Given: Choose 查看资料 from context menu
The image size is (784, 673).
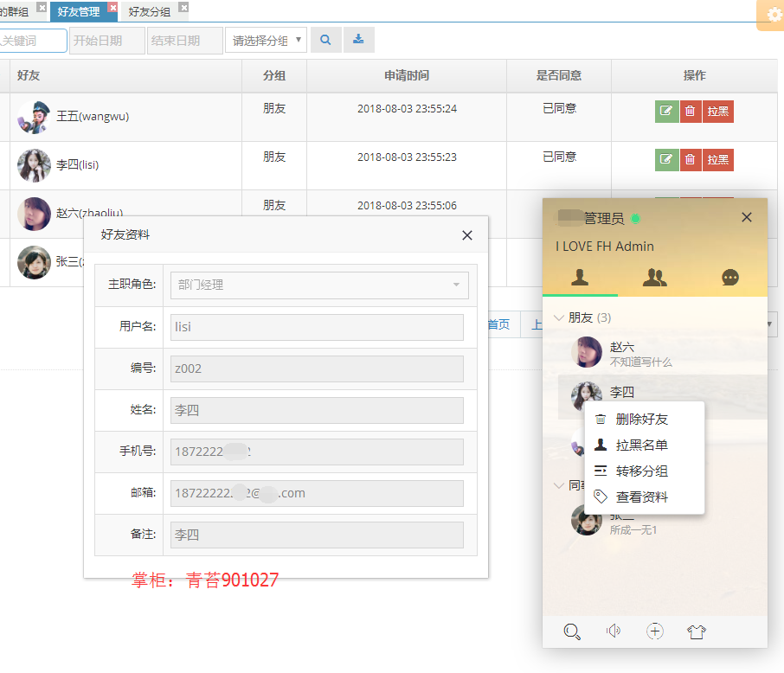Looking at the screenshot, I should click(x=644, y=497).
